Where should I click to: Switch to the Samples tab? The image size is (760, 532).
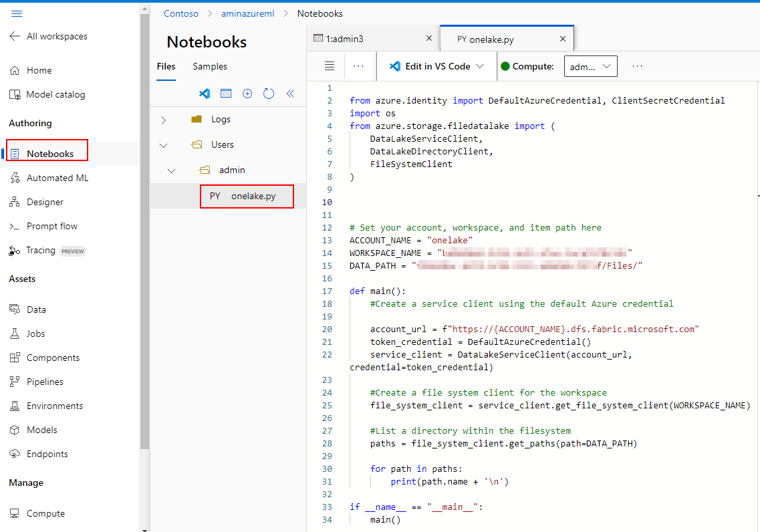(x=210, y=66)
